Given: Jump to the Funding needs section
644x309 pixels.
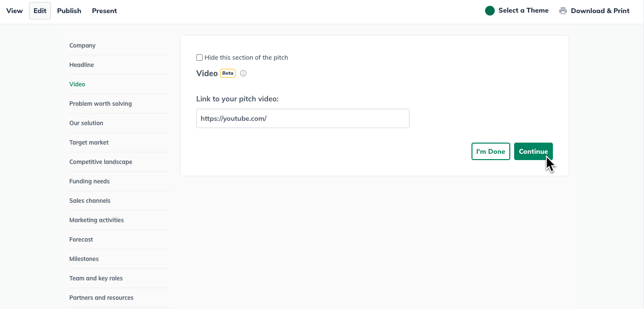Looking at the screenshot, I should point(89,181).
